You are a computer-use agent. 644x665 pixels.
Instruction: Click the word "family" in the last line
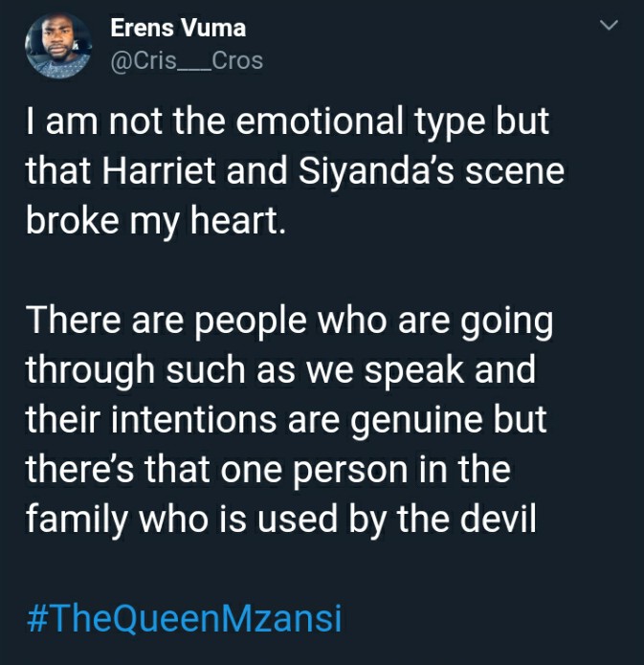coord(77,520)
